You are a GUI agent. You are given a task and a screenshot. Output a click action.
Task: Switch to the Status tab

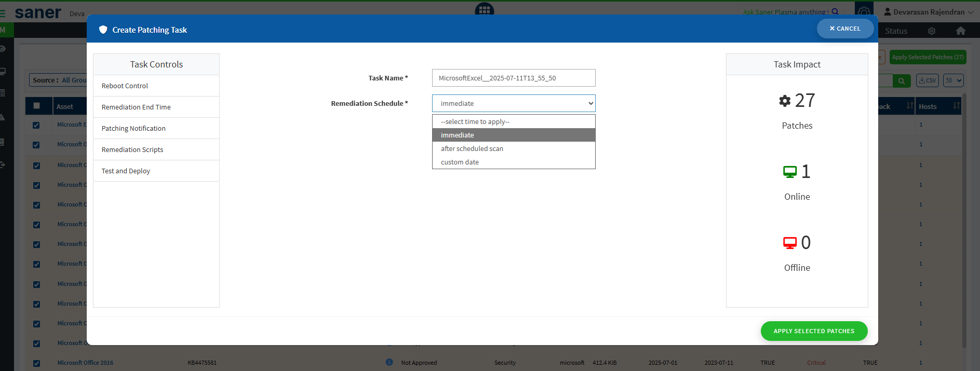coord(896,31)
